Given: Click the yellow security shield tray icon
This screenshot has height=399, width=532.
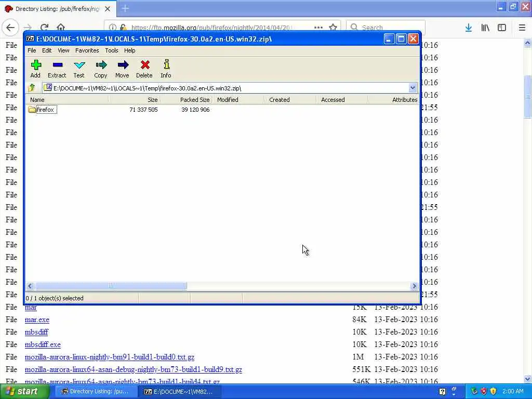Looking at the screenshot, I should click(494, 392).
